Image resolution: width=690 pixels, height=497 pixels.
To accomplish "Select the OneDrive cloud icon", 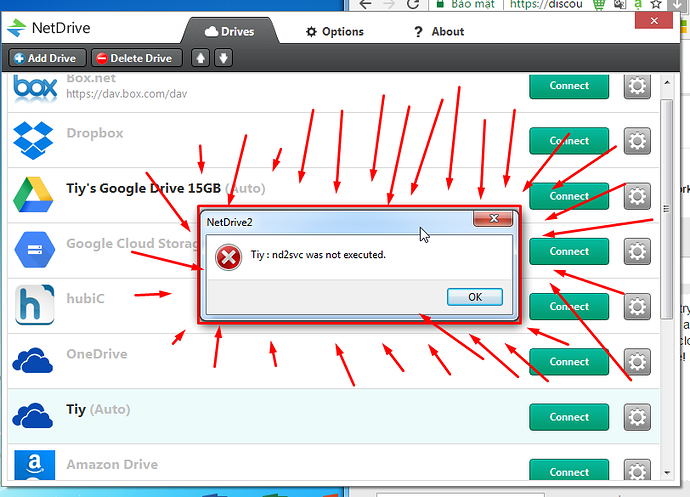I will pos(33,360).
